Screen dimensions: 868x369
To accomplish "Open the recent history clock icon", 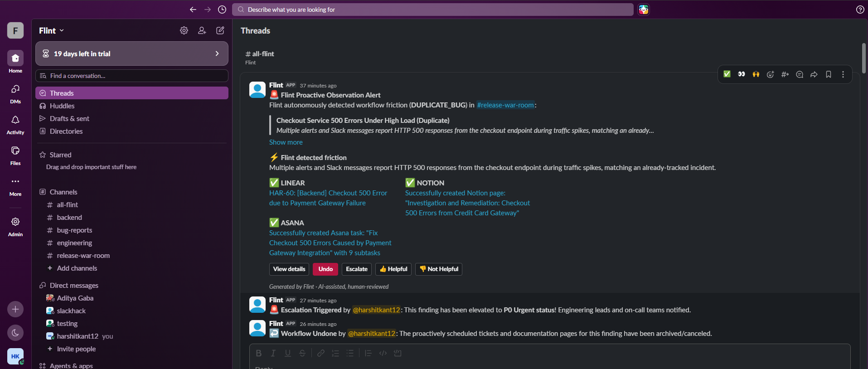I will (222, 10).
